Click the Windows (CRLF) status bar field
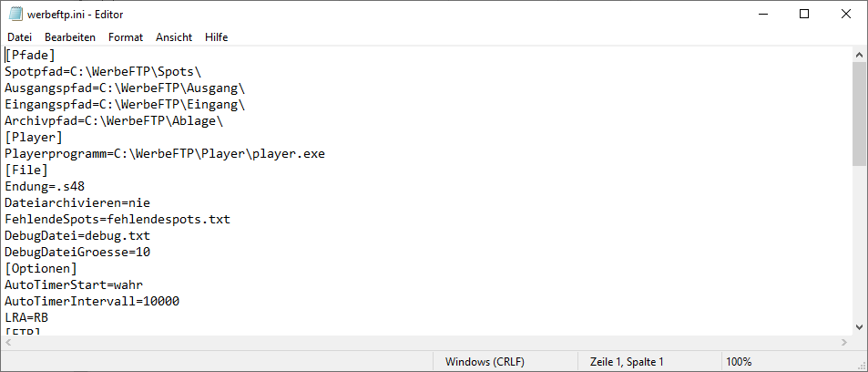Image resolution: width=868 pixels, height=372 pixels. 485,362
